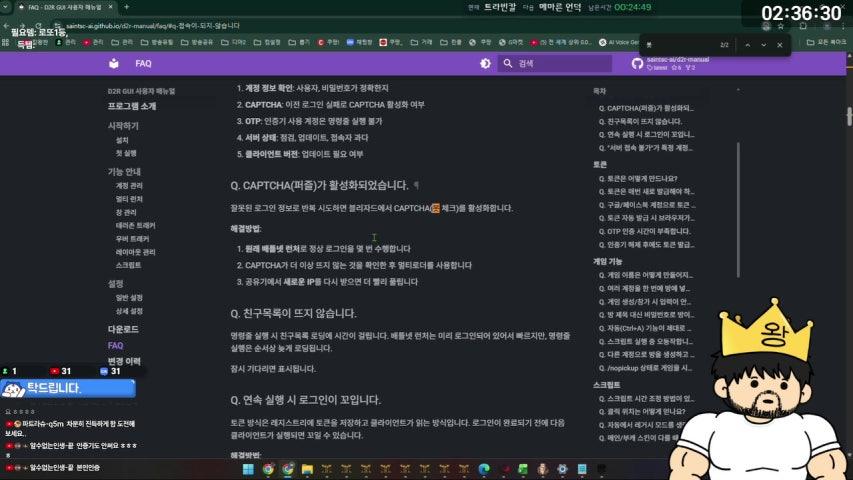This screenshot has height=480, width=853.
Task: Jump to 'Q. 친구목록이 뜨지 않습니다.' in contents
Action: click(640, 121)
